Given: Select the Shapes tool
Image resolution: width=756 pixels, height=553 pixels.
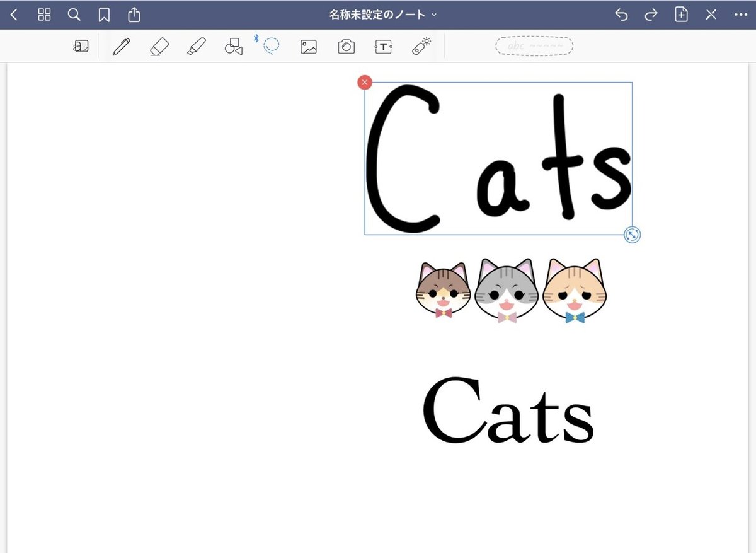Looking at the screenshot, I should pyautogui.click(x=234, y=47).
